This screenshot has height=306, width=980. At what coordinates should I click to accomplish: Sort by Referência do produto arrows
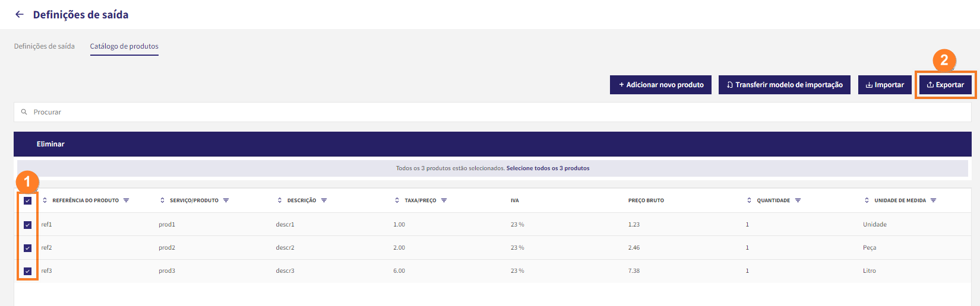tap(45, 200)
